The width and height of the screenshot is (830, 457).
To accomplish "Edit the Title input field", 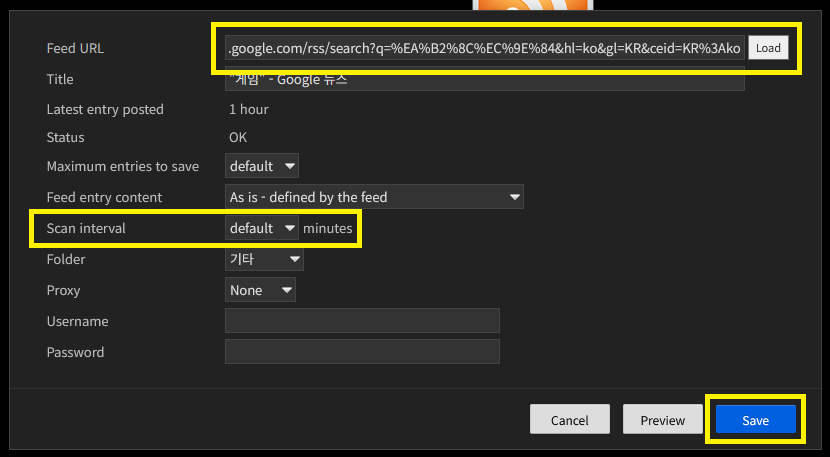I will click(x=485, y=79).
